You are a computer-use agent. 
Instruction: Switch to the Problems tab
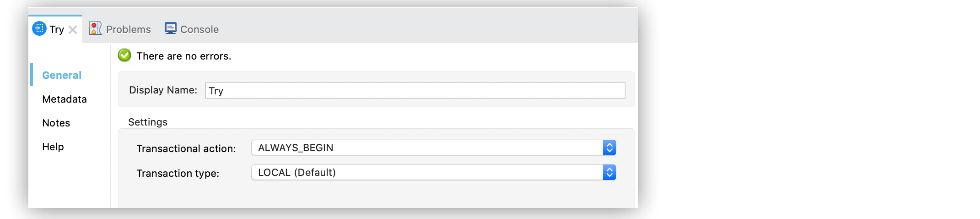coord(128,29)
